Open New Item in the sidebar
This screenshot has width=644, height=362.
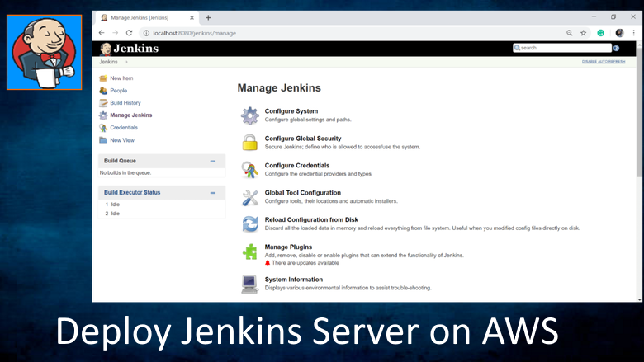coord(121,78)
